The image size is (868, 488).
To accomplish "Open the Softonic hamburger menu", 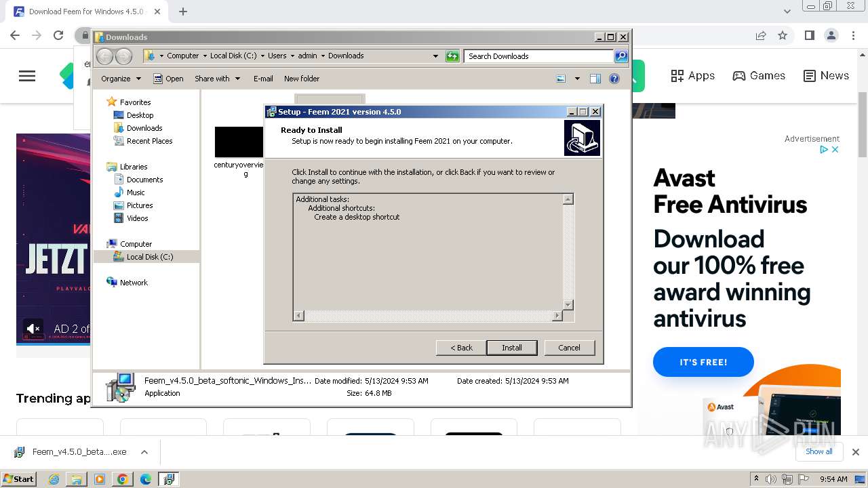I will click(27, 76).
